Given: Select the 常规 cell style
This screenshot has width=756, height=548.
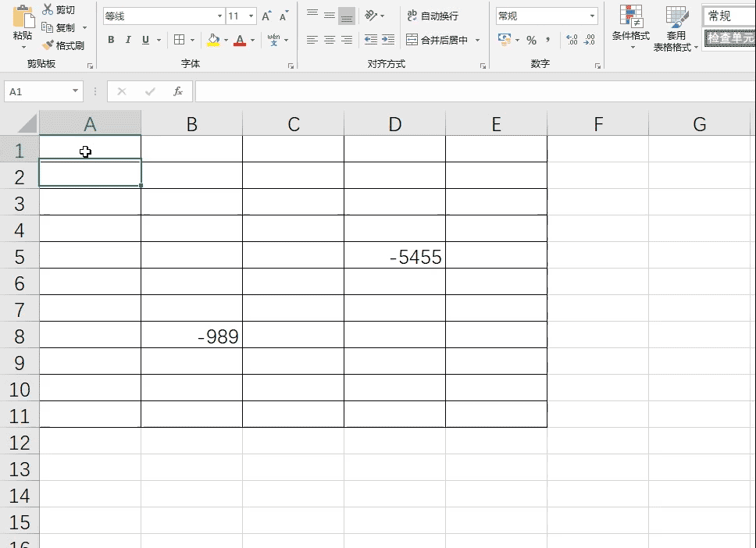Looking at the screenshot, I should point(729,16).
